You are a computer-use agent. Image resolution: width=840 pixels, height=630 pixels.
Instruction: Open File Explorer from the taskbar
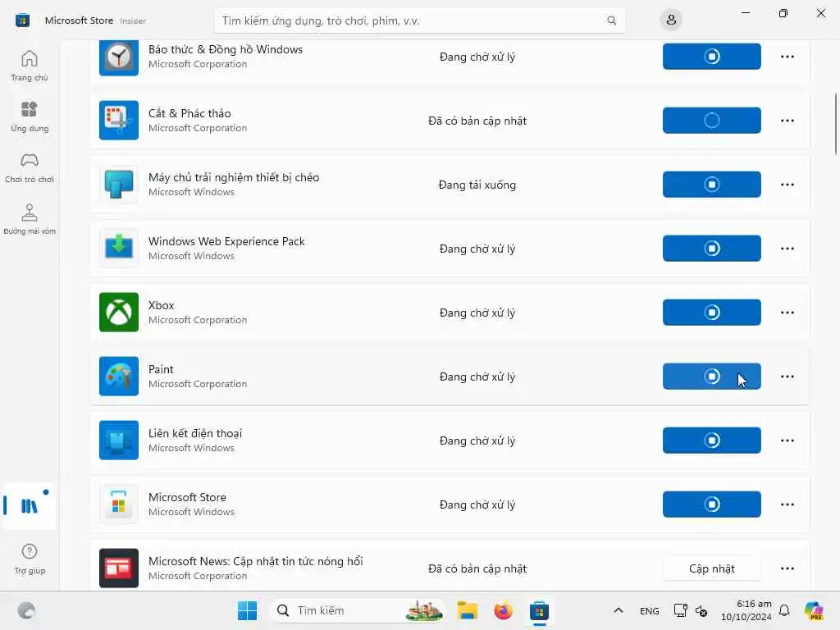[467, 610]
